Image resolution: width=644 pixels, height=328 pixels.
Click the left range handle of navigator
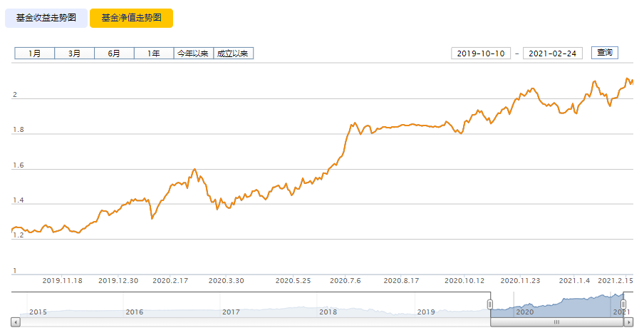tap(490, 304)
